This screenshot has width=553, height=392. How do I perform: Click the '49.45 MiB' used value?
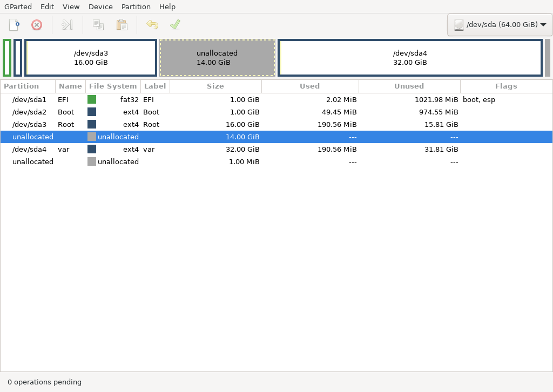click(x=339, y=112)
